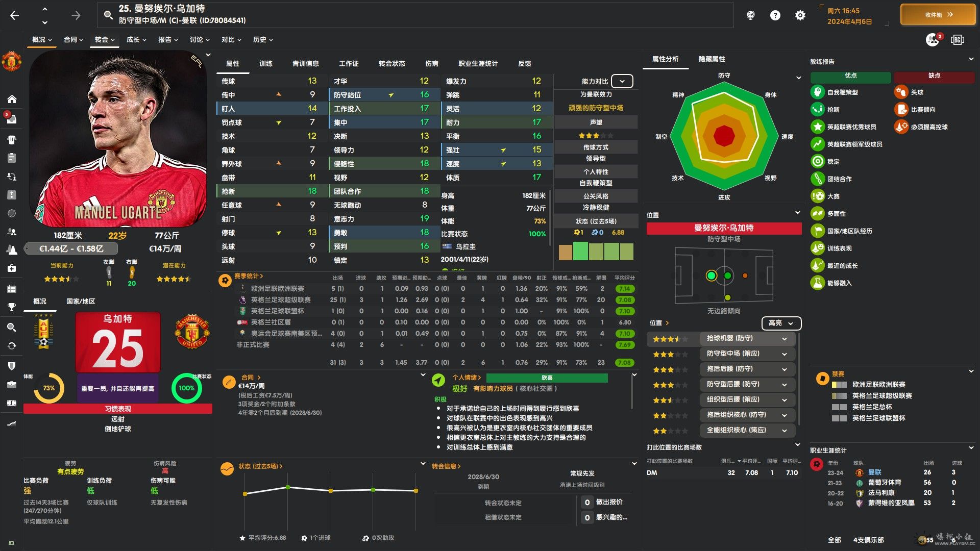
Task: Click the 收件箱 continue button
Action: (x=938, y=15)
